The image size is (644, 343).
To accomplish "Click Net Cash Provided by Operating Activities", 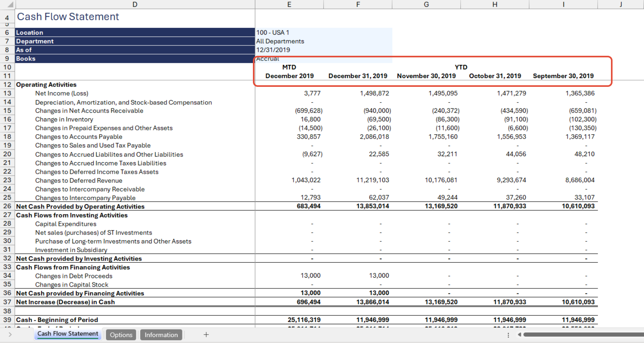I will coord(80,206).
